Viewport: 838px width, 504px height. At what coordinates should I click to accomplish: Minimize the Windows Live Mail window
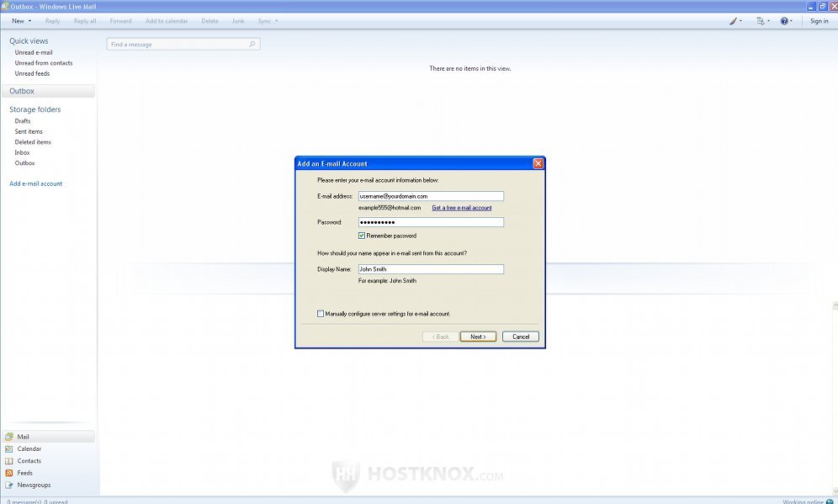coord(811,7)
